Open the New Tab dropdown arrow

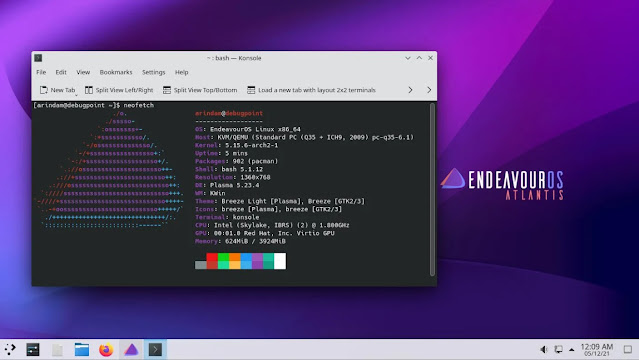(76, 95)
